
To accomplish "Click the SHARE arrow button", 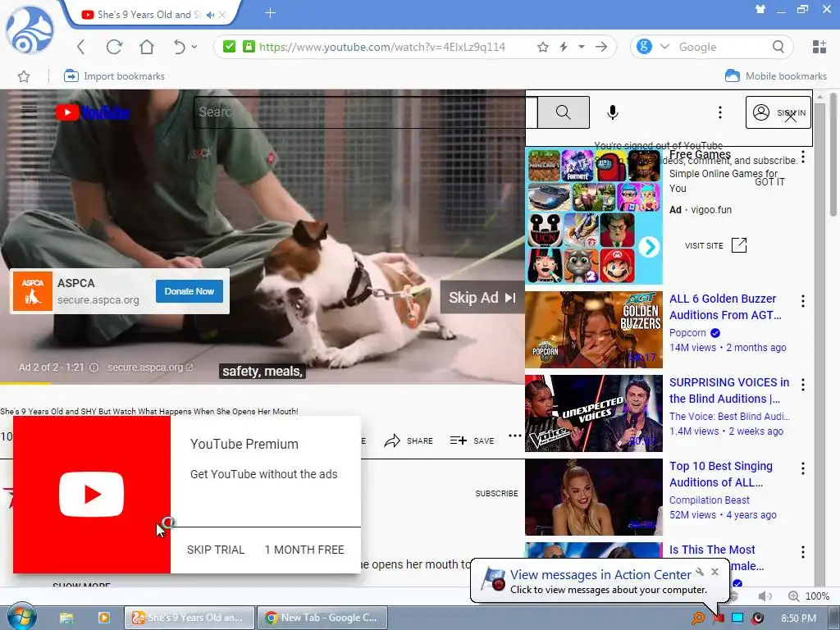I will pos(409,441).
